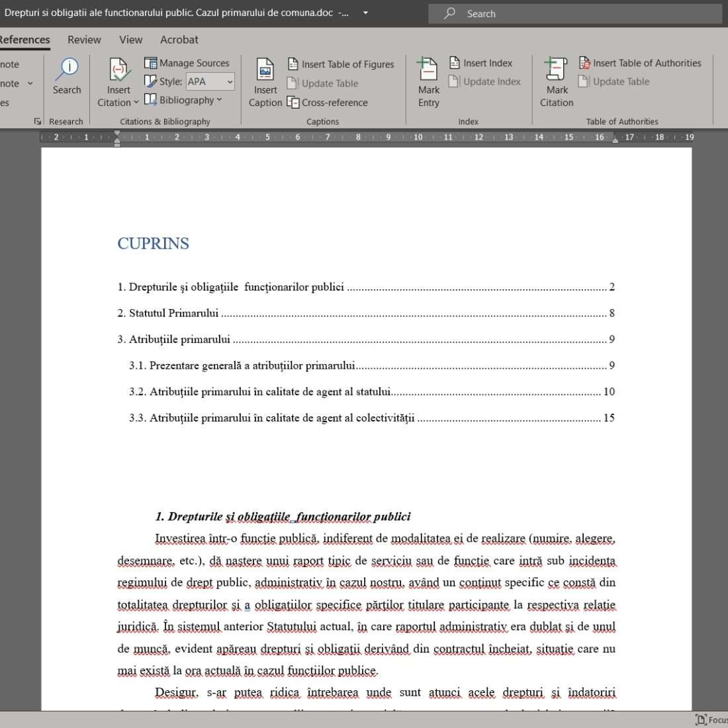Screen dimensions: 728x728
Task: Jump to '2. Statutul Primarului' contents entry
Action: [168, 313]
